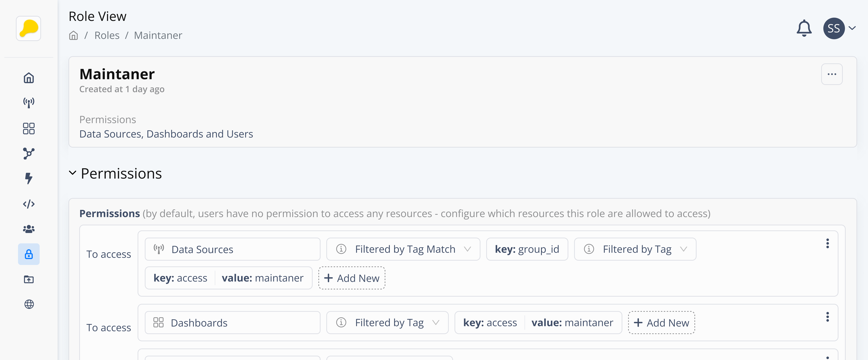Collapse the Permissions section
Viewport: 868px width, 360px height.
point(72,173)
